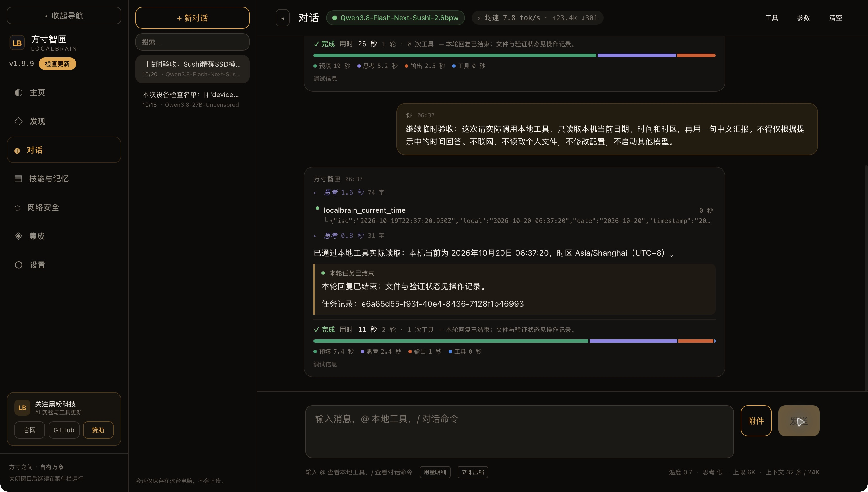Click the layered diamond icon beside 集成

click(x=19, y=236)
